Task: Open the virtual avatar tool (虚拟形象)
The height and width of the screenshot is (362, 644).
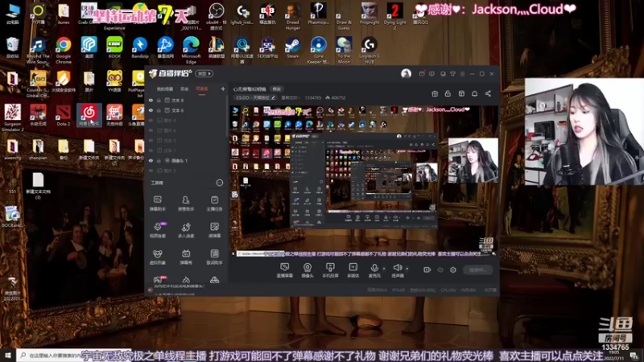Action: (157, 257)
